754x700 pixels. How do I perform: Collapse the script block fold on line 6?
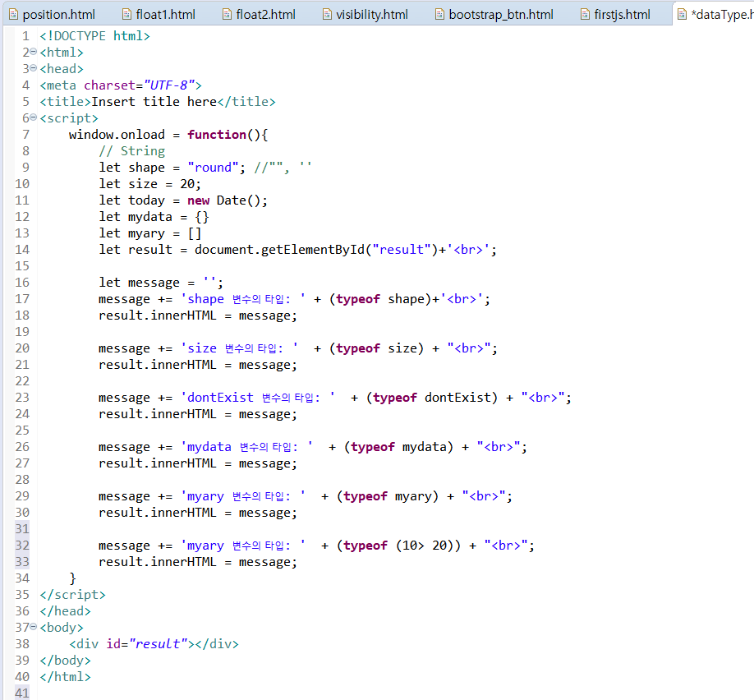(x=33, y=117)
